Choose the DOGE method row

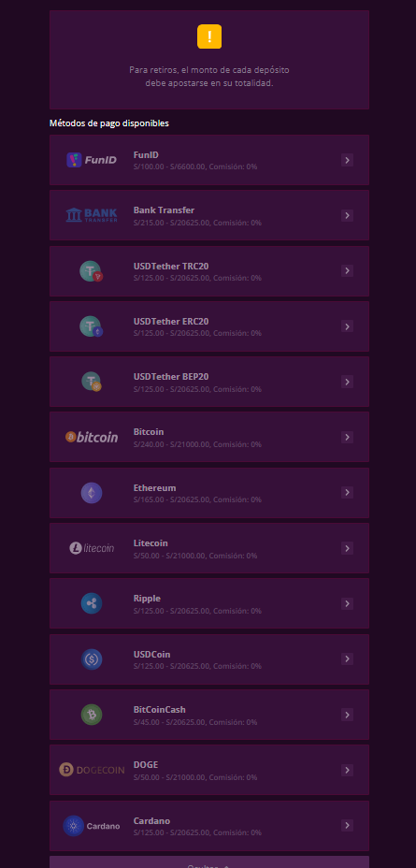click(x=209, y=770)
